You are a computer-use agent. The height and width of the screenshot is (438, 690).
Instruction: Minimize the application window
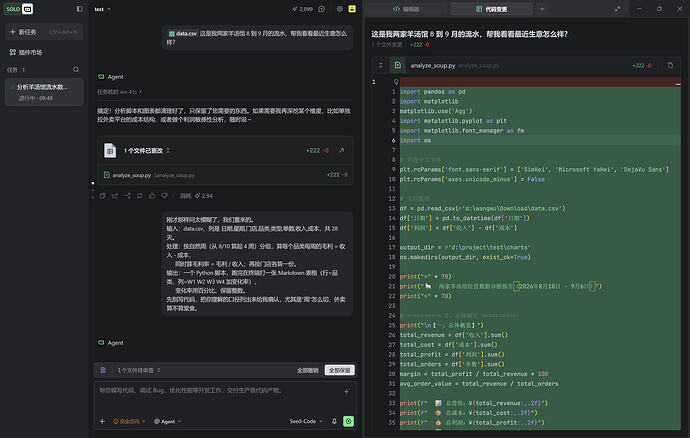tap(639, 9)
